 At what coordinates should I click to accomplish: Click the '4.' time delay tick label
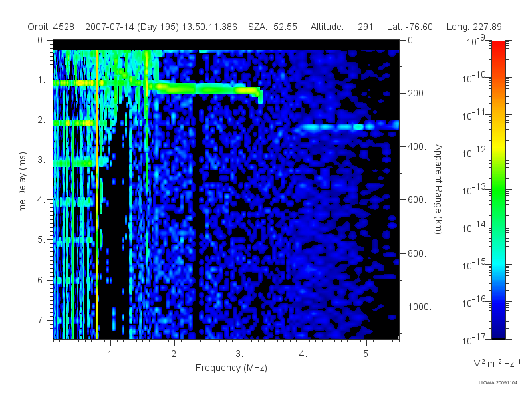41,200
